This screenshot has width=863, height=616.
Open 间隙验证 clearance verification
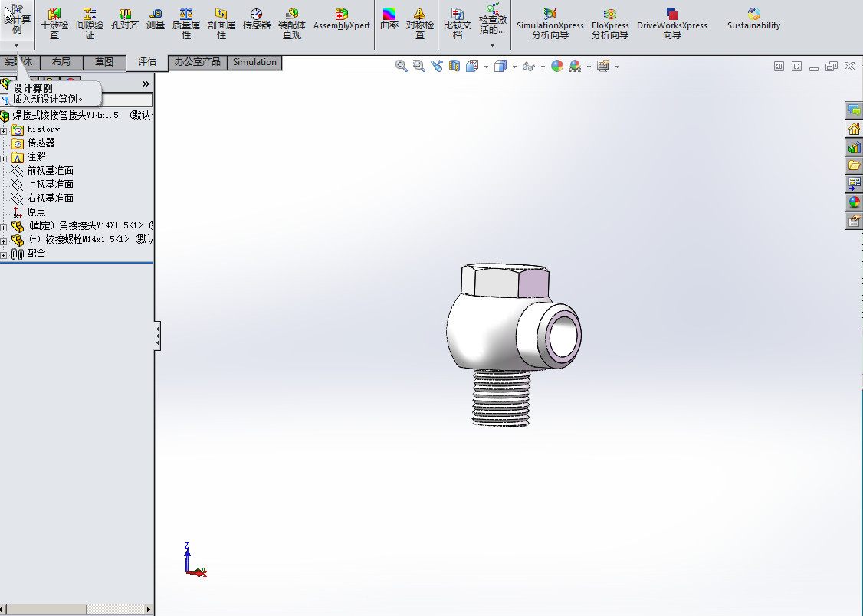[x=90, y=24]
